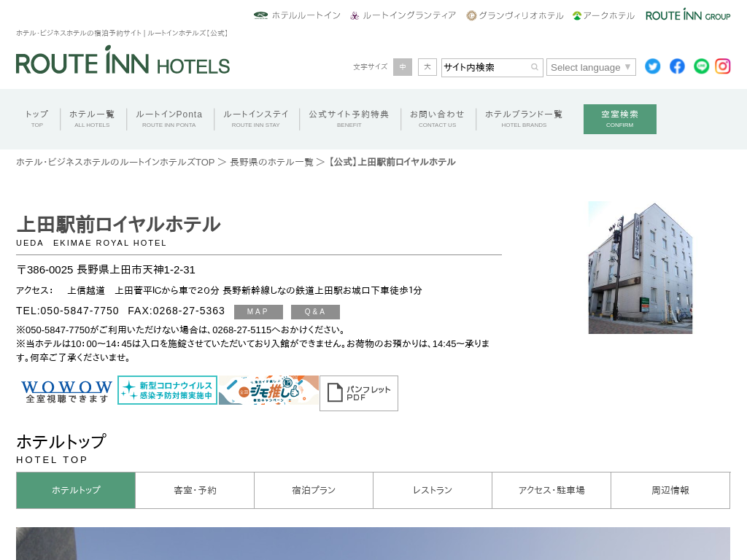Viewport: 747px width, 560px height.
Task: Open the アークホテル brand link
Action: (603, 15)
